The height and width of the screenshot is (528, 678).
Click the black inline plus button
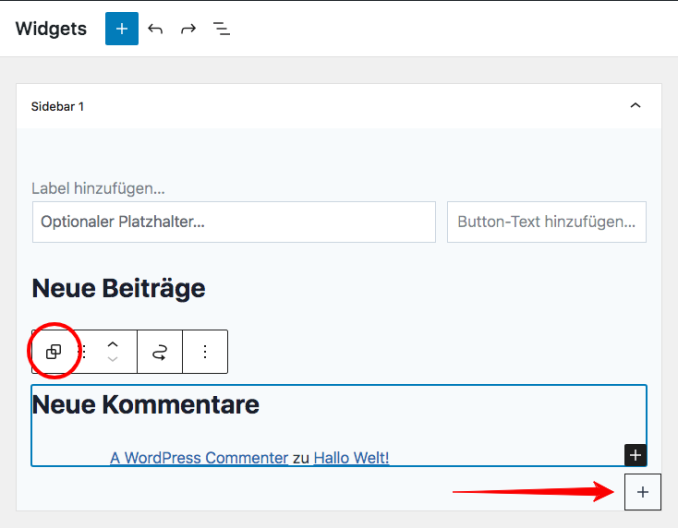point(635,455)
